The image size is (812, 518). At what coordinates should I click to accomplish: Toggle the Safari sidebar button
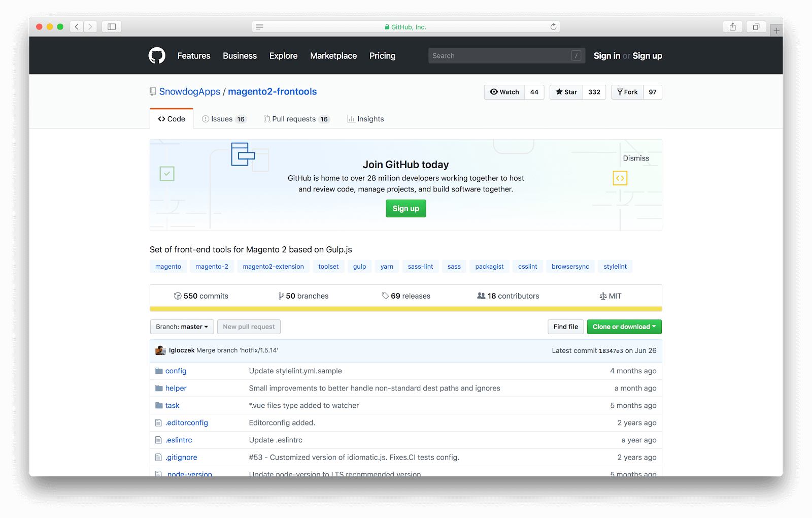pos(112,26)
